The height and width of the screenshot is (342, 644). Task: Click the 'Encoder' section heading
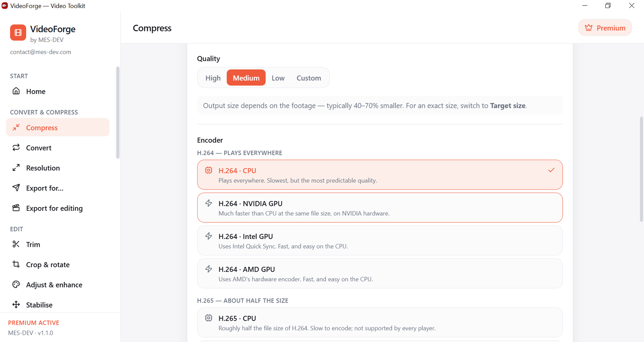(x=210, y=140)
